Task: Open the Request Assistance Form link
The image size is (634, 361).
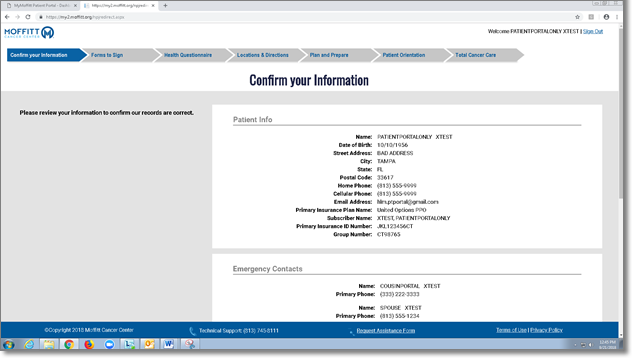Action: [x=386, y=331]
